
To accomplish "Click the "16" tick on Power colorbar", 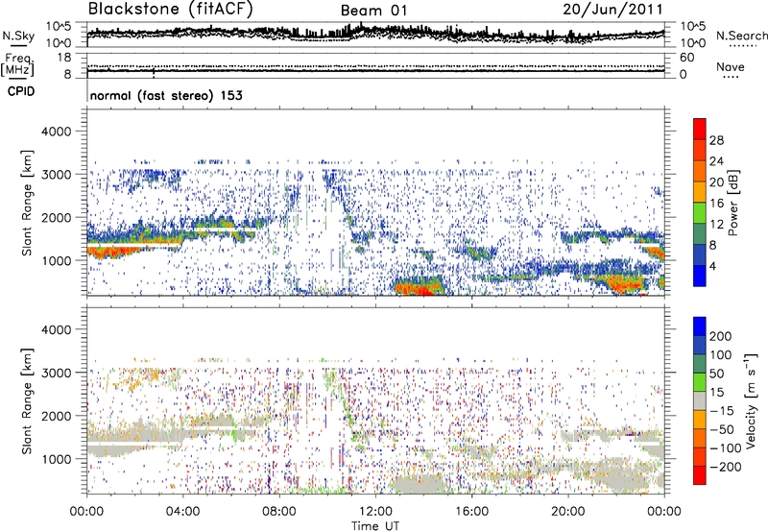I will [716, 204].
